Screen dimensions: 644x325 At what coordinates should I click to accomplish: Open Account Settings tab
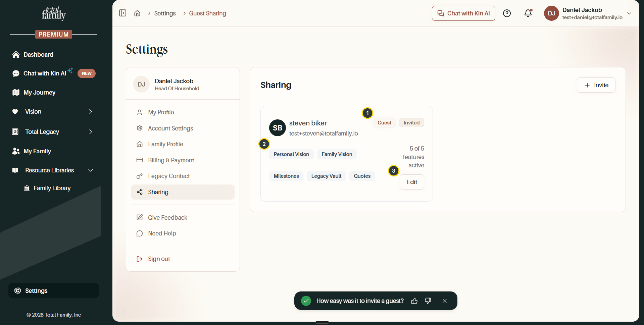183,128
